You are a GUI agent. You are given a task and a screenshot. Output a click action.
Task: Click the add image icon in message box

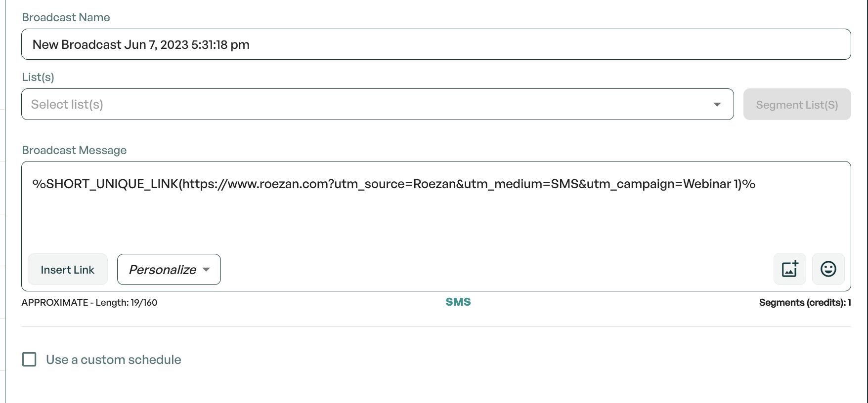point(789,269)
